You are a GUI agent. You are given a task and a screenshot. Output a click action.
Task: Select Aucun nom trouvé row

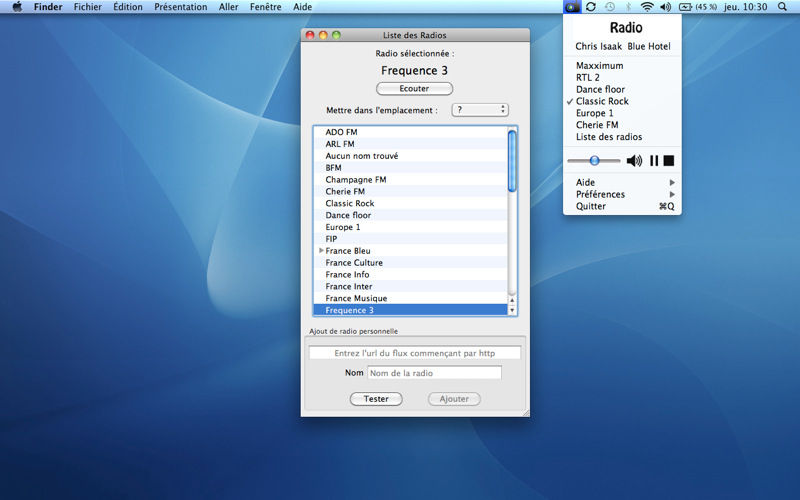pyautogui.click(x=411, y=156)
